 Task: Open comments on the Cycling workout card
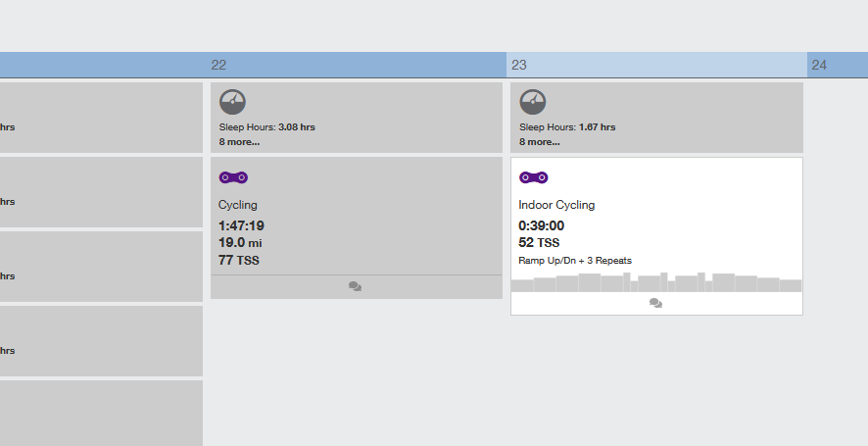[x=356, y=286]
